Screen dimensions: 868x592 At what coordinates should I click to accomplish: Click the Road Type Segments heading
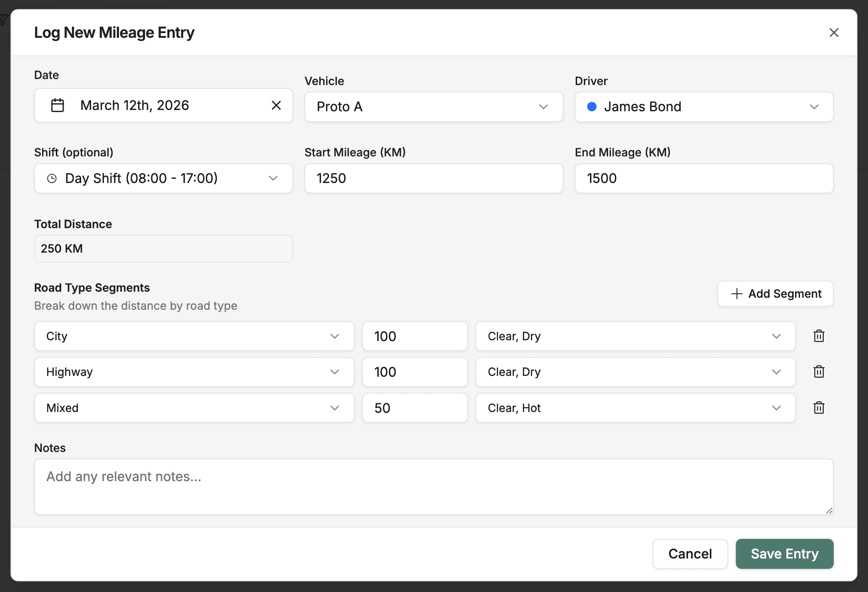[92, 288]
